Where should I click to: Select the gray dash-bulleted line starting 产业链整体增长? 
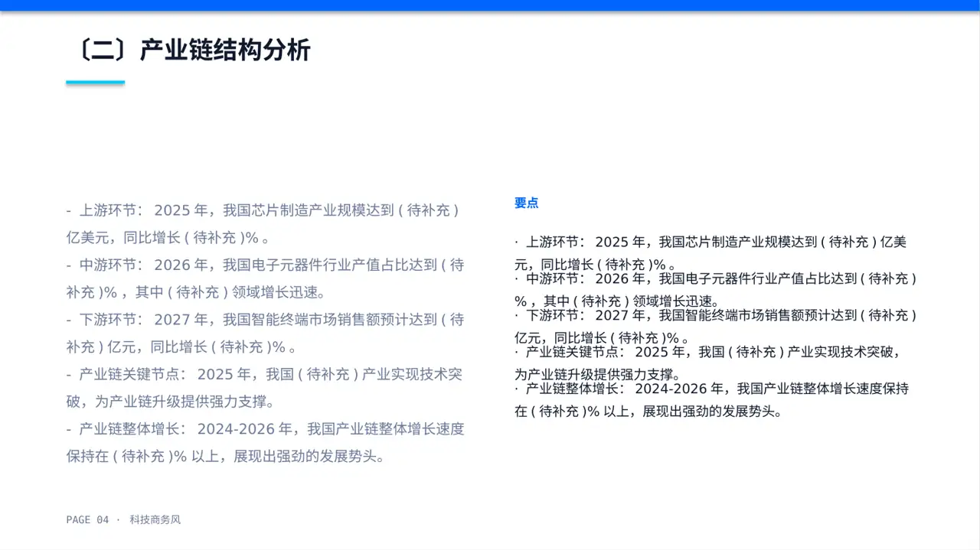pyautogui.click(x=265, y=429)
